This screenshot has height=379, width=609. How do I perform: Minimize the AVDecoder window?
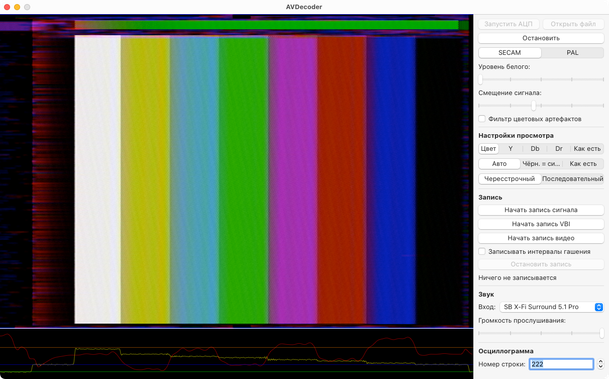pyautogui.click(x=17, y=7)
